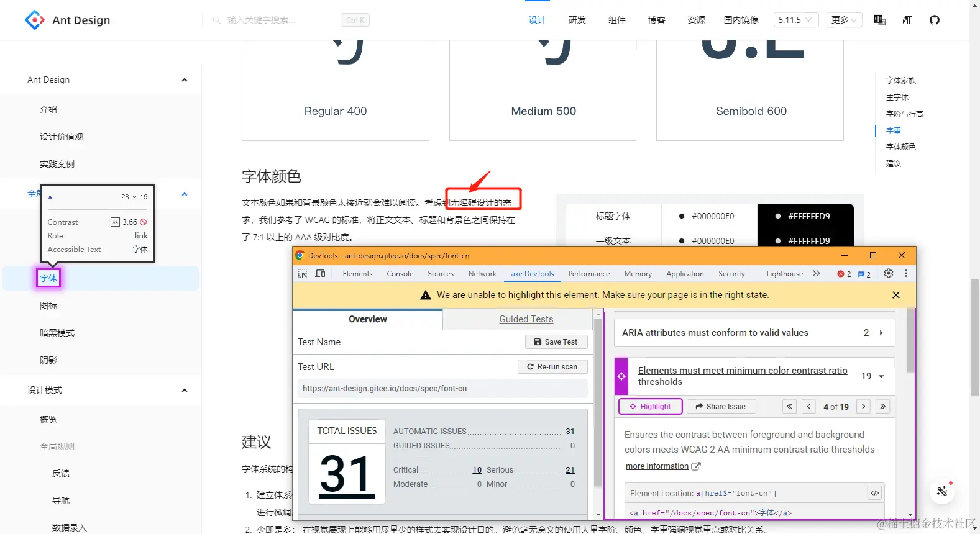Jump to 字阶与行高 in page anchor list

click(905, 114)
